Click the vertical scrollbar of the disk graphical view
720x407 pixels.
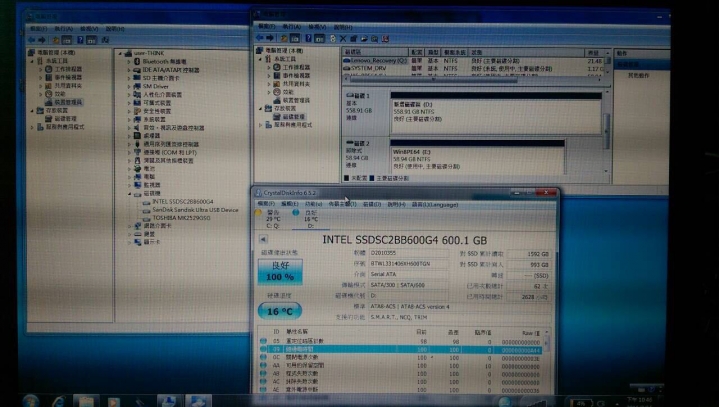607,130
